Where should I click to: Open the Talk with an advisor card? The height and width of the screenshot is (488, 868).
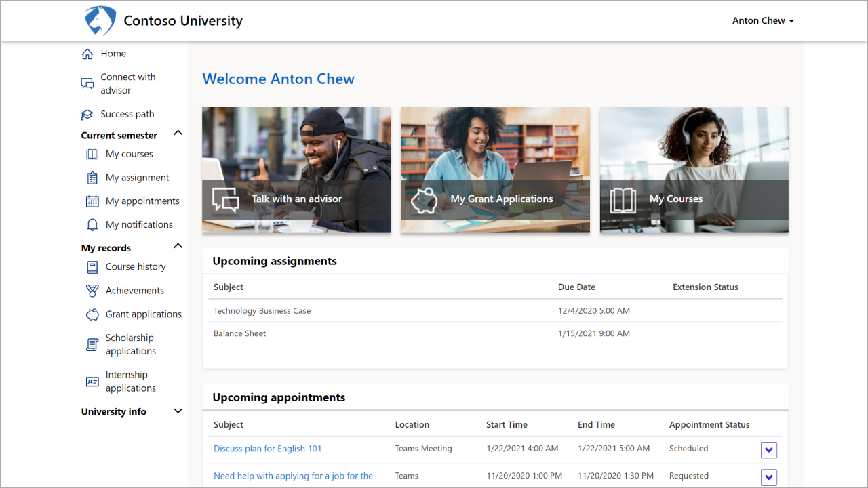(296, 170)
